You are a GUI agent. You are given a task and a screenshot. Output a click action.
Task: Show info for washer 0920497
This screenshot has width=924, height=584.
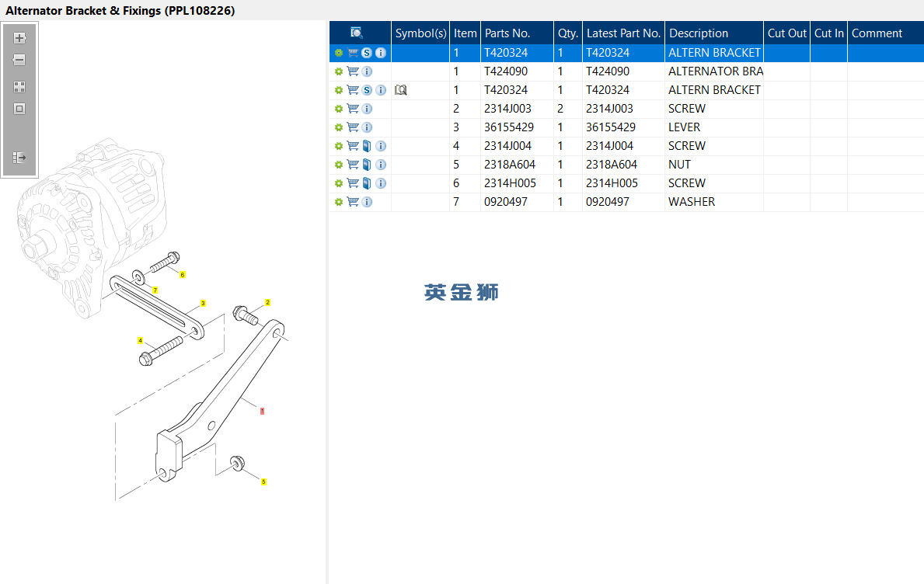click(x=367, y=202)
